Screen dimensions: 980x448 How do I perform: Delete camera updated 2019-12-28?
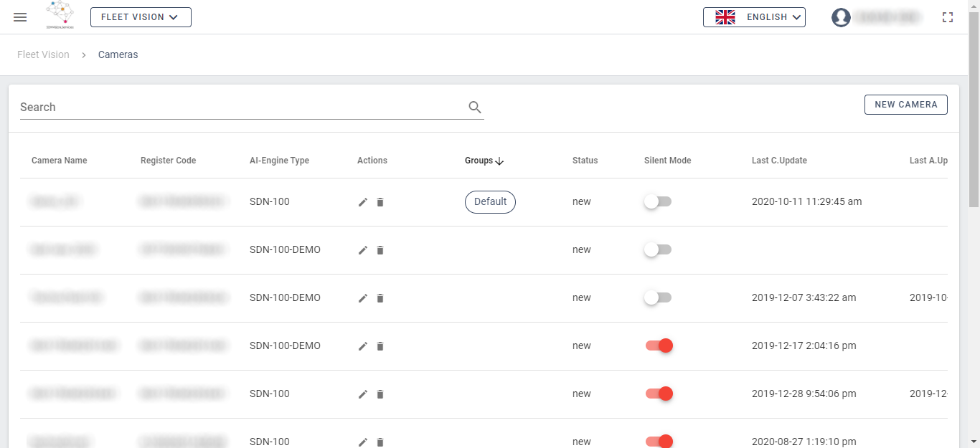pos(380,394)
